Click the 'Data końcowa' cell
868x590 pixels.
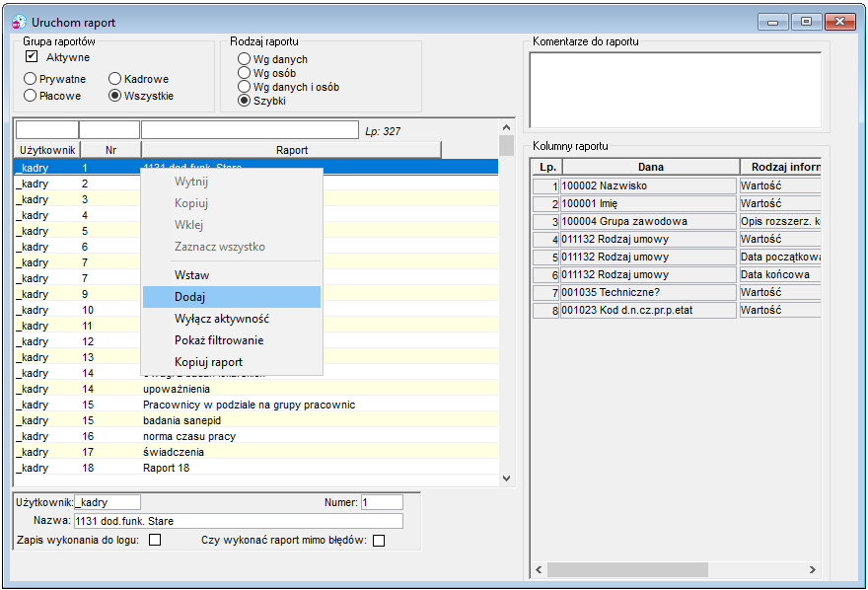[780, 274]
